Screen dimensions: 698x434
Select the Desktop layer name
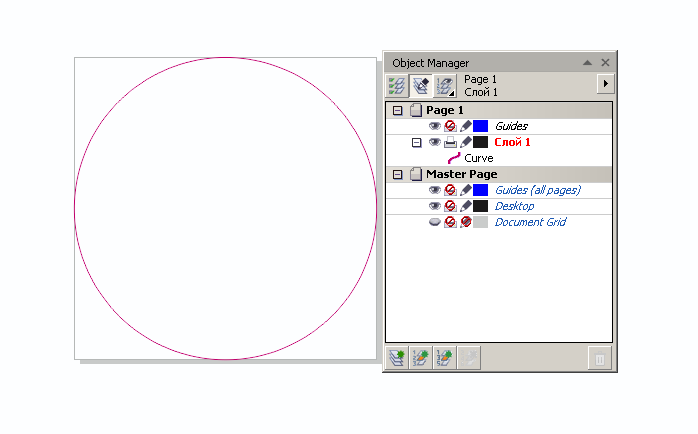pos(514,206)
